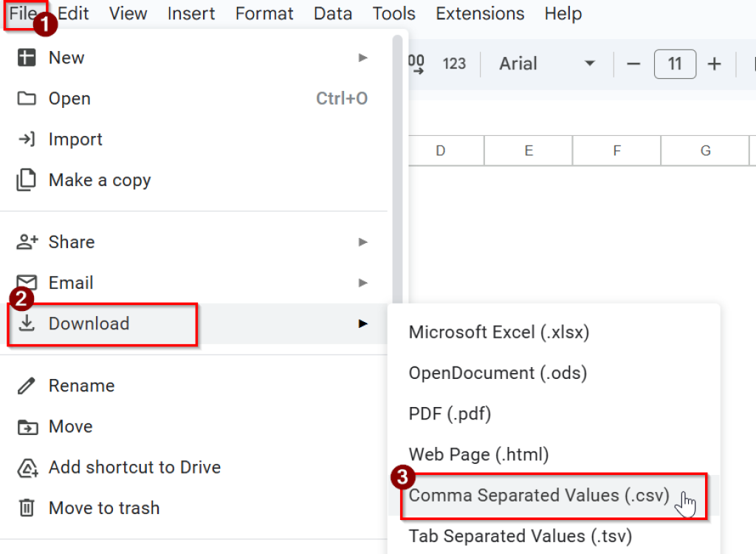Click the Add shortcut to Drive icon
Screen dimensions: 756x554
pos(27,468)
